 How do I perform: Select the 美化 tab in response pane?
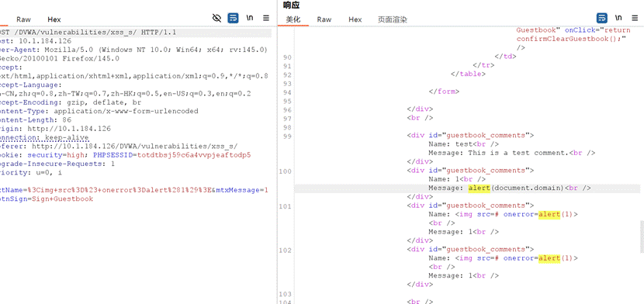293,19
